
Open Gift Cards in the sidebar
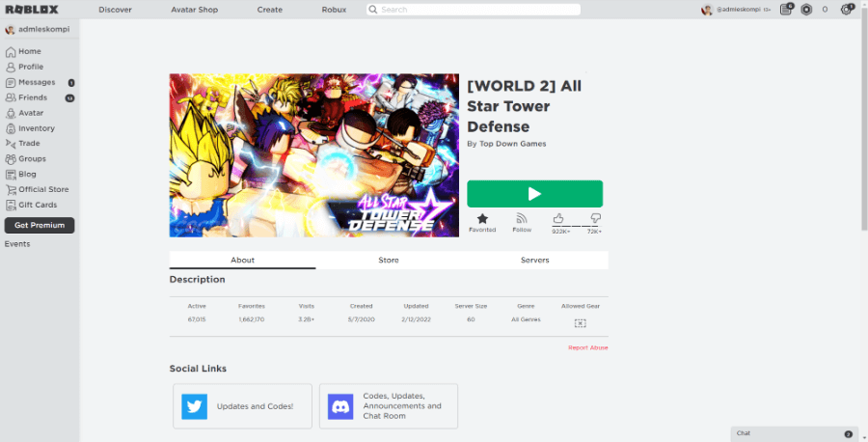31,205
